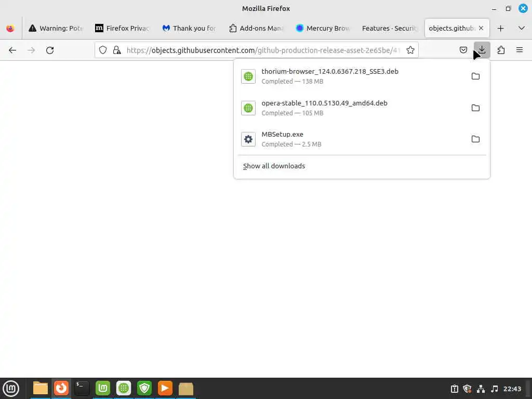Open the file manager from the taskbar
Image resolution: width=532 pixels, height=399 pixels.
(41, 388)
